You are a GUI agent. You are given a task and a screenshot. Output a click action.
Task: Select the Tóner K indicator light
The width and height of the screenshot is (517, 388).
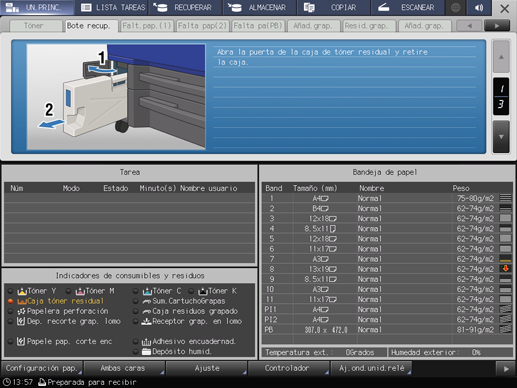tap(191, 291)
